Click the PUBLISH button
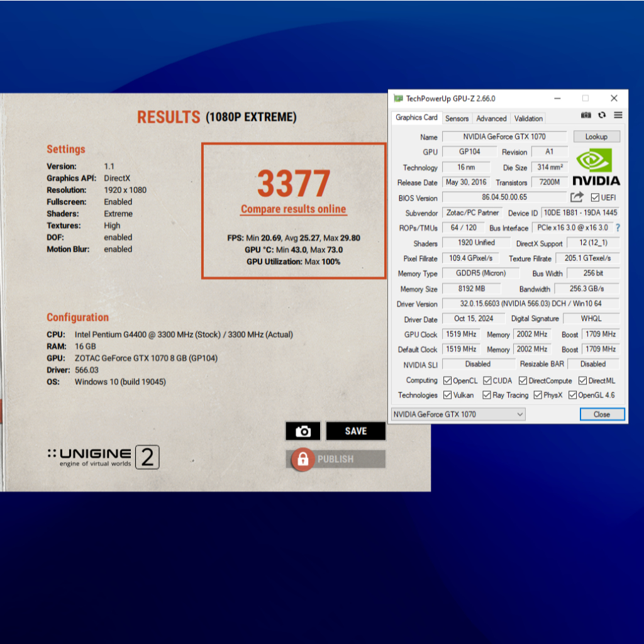644x644 pixels. (336, 459)
